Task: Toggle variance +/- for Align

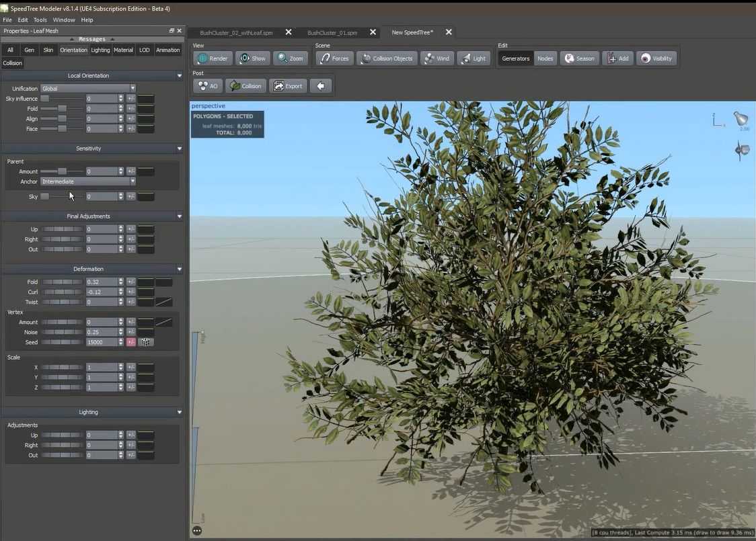Action: (x=130, y=118)
